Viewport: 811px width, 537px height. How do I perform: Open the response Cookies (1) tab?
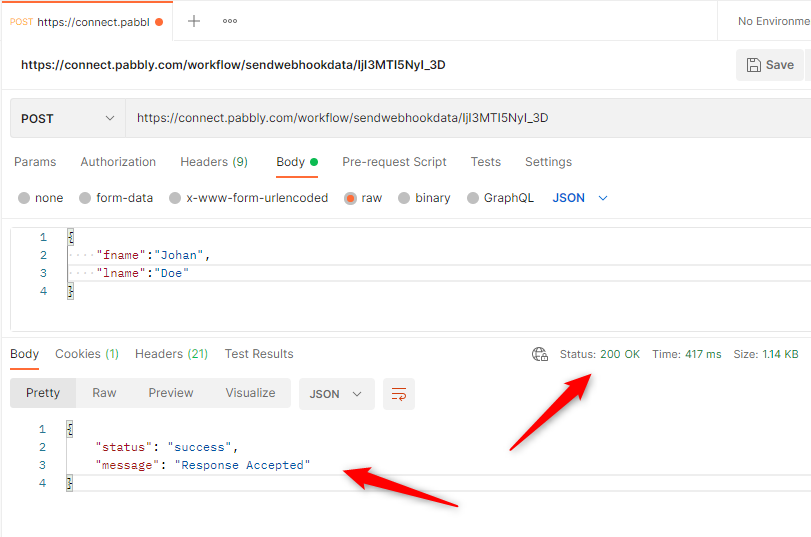[87, 354]
